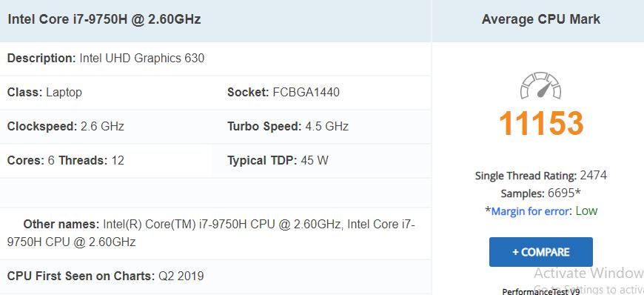This screenshot has width=644, height=295.
Task: Open the Margin for error link
Action: pos(530,211)
